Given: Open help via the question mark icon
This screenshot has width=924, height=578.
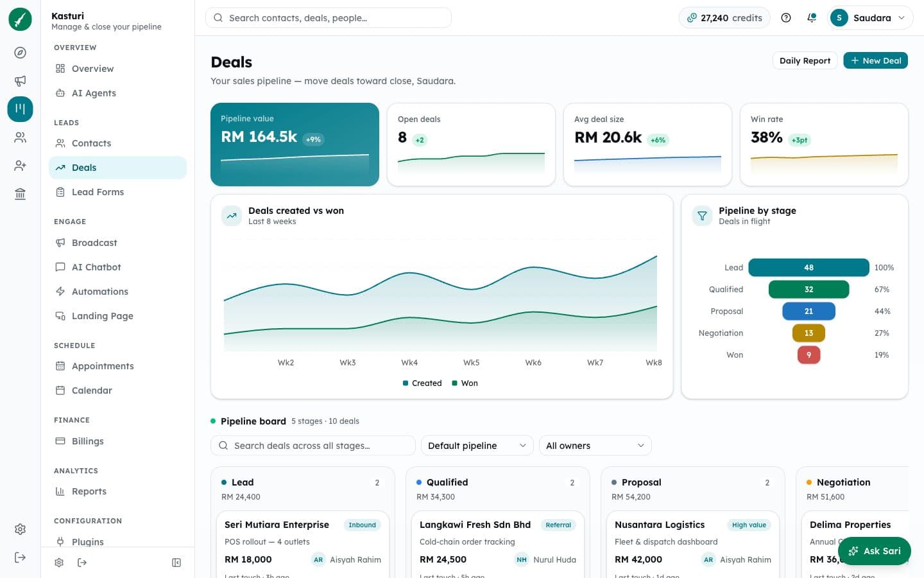Looking at the screenshot, I should point(786,18).
